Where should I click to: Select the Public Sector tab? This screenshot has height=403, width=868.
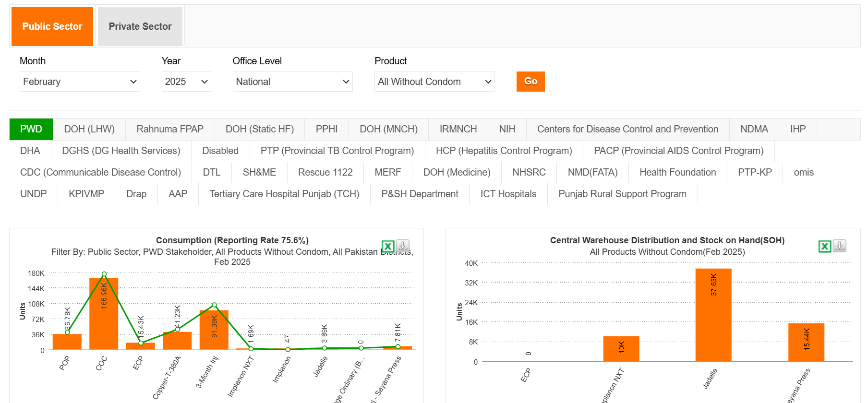pyautogui.click(x=52, y=26)
